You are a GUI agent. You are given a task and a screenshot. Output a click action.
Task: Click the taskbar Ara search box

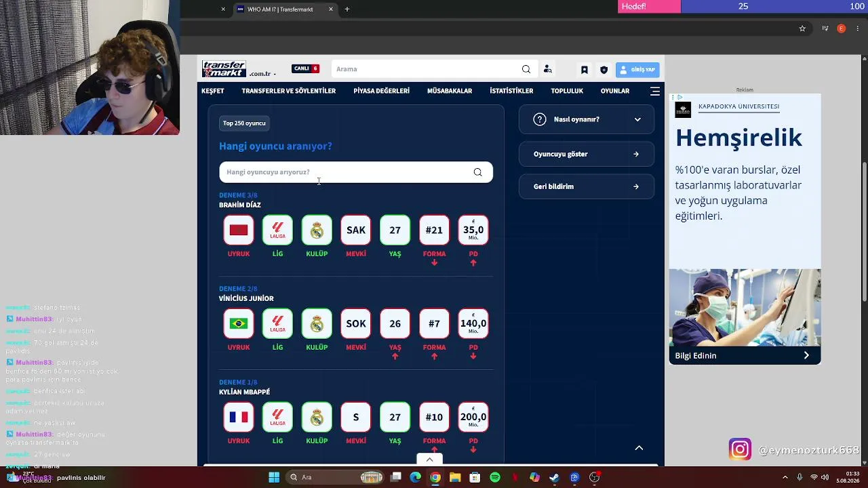(335, 477)
